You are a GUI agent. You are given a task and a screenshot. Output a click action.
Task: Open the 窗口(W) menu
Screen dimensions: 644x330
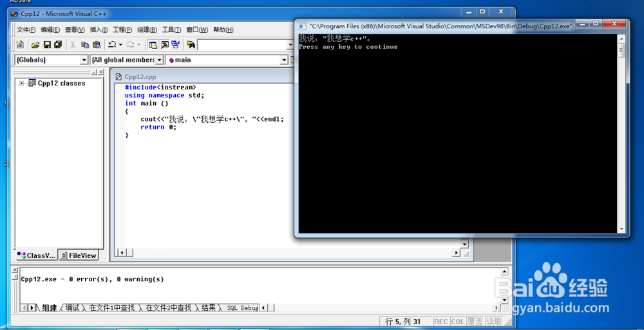point(197,30)
